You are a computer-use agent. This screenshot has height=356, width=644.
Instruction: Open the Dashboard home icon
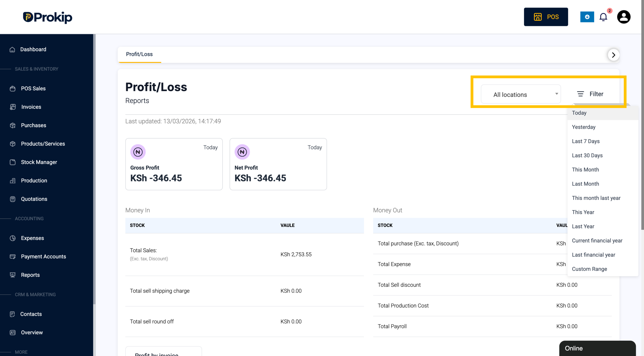(x=12, y=50)
